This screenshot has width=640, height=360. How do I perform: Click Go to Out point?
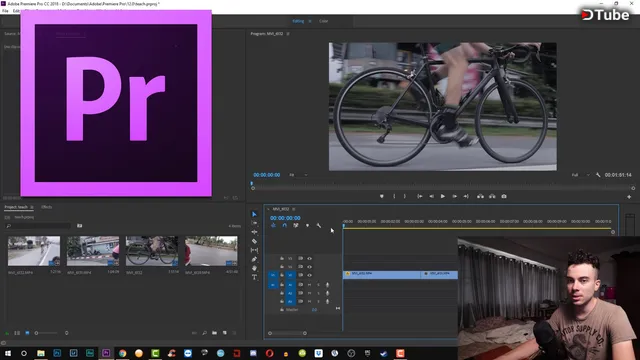point(466,196)
